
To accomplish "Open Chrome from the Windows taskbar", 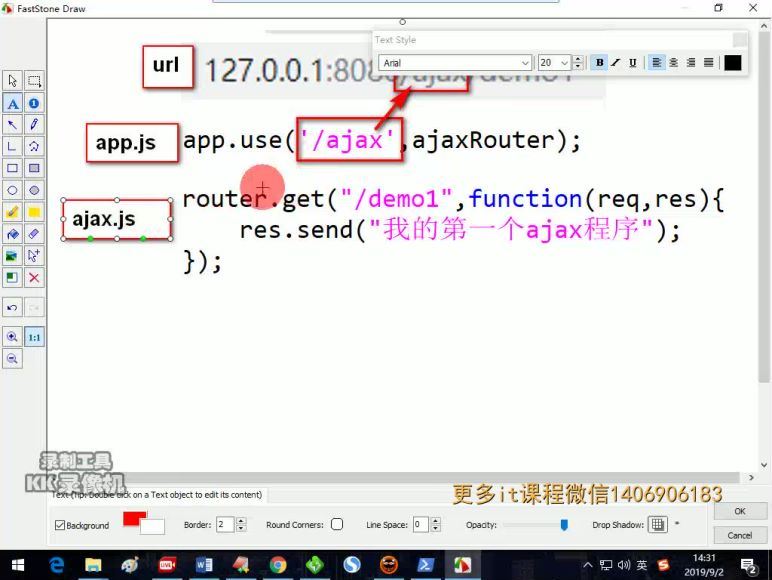I will 278,565.
